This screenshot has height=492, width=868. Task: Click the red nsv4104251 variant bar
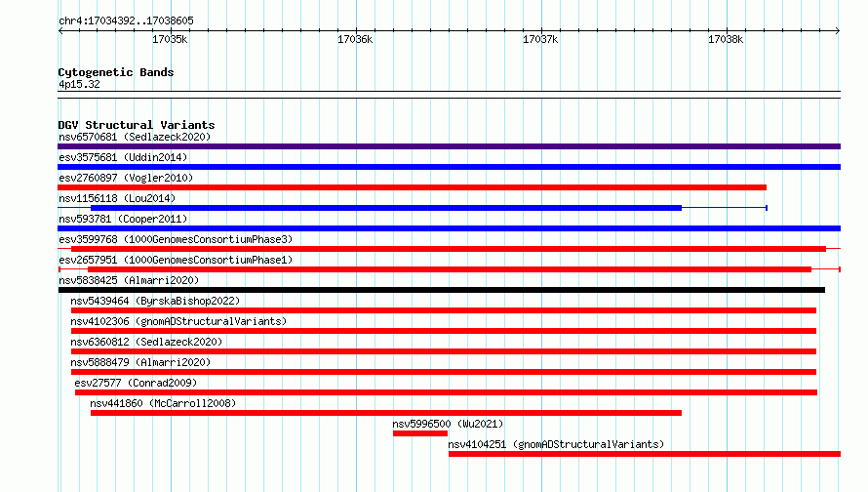pos(645,454)
